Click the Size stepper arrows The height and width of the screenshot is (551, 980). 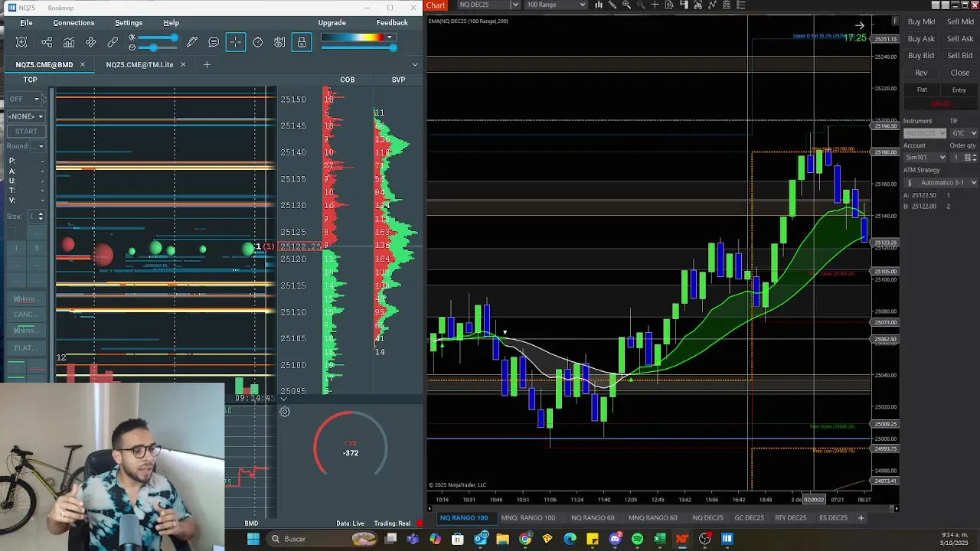(x=41, y=217)
